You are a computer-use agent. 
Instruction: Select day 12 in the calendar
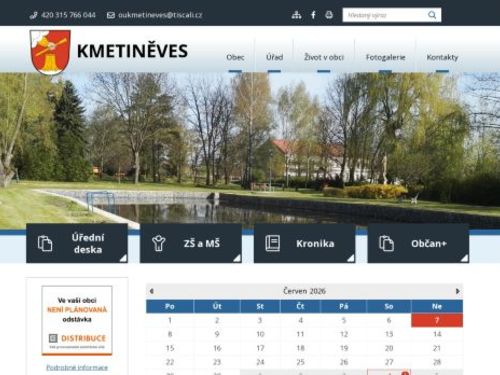click(x=344, y=334)
